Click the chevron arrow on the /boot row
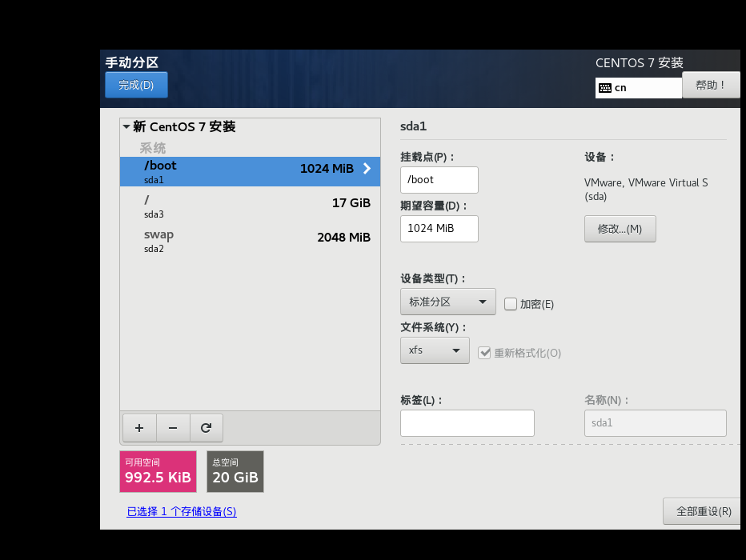The width and height of the screenshot is (746, 560). click(x=367, y=168)
